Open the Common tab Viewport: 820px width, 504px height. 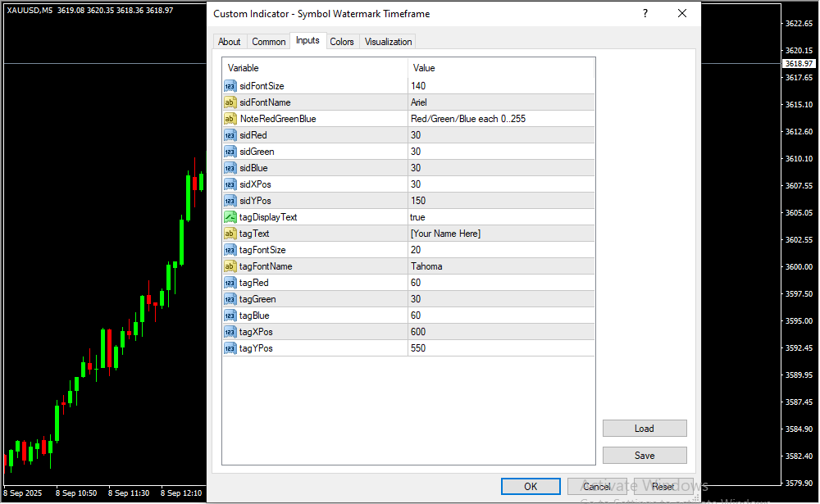[269, 42]
